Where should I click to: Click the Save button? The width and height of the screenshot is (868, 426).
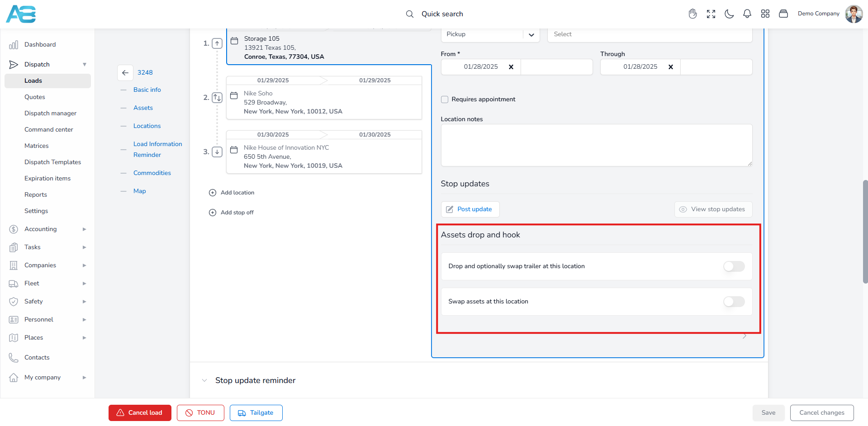(768, 413)
